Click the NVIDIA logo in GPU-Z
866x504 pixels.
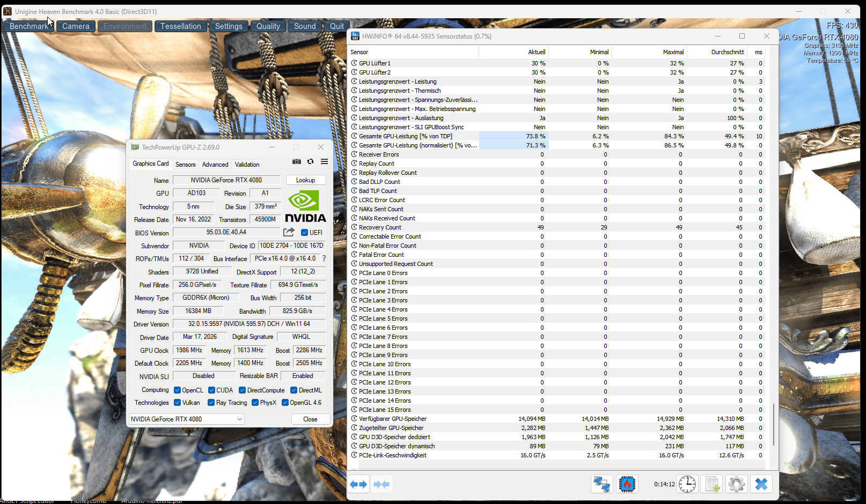(x=305, y=206)
